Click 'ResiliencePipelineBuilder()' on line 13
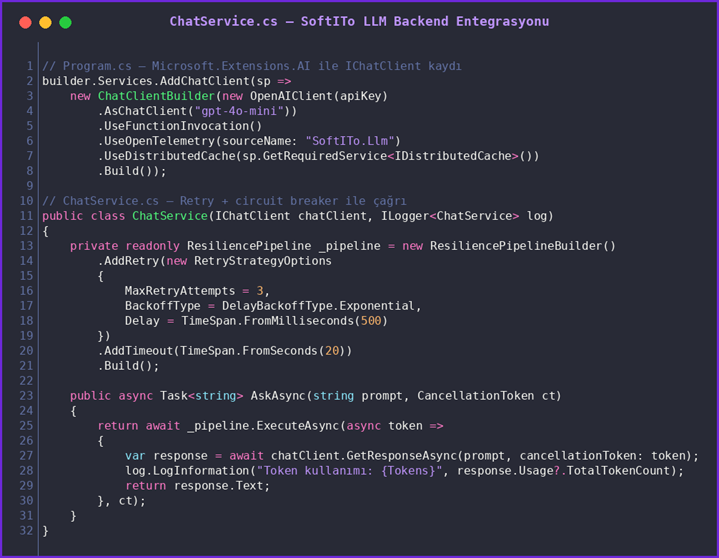Image resolution: width=719 pixels, height=558 pixels. pyautogui.click(x=522, y=246)
